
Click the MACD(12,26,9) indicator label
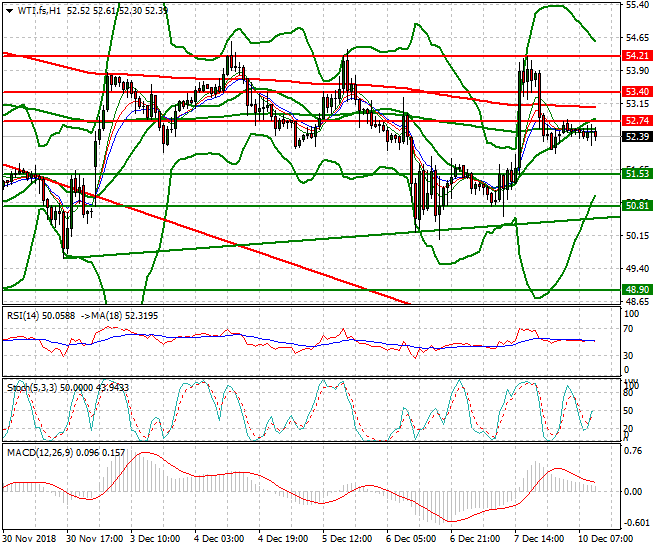click(x=40, y=453)
